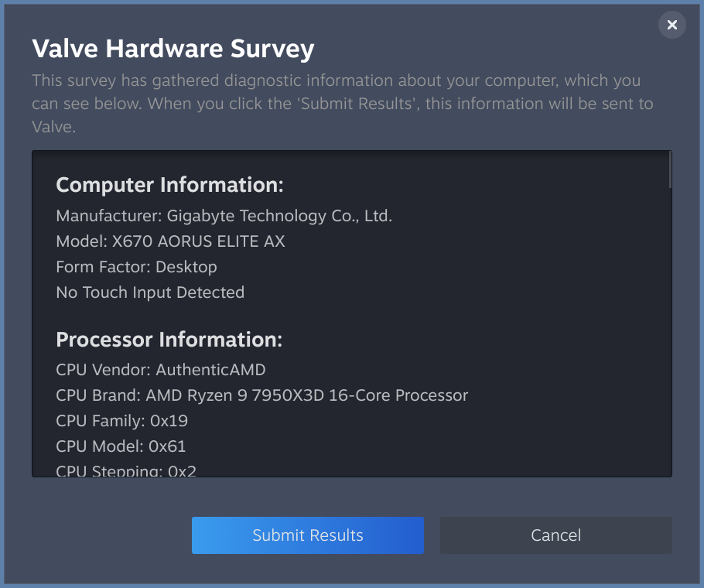
Task: Click the Manufacturer Gigabyte Technology line
Action: point(224,216)
